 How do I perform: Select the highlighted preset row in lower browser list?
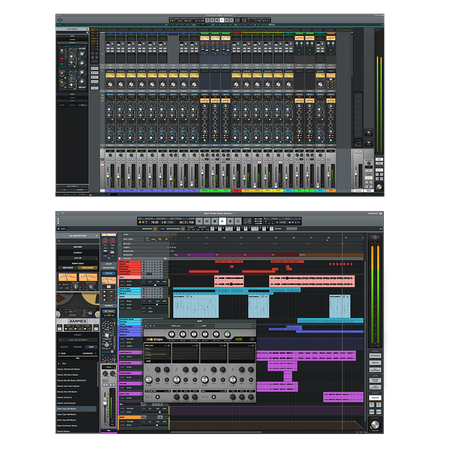click(76, 409)
